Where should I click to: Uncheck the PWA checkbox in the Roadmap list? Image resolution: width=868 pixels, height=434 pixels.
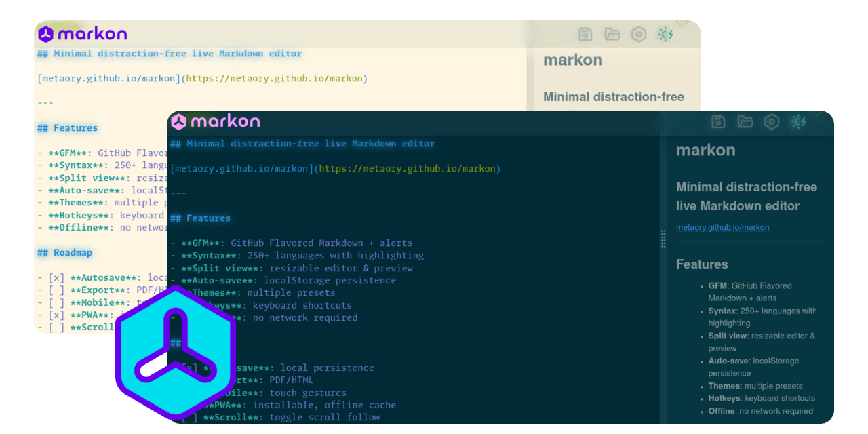(x=56, y=315)
